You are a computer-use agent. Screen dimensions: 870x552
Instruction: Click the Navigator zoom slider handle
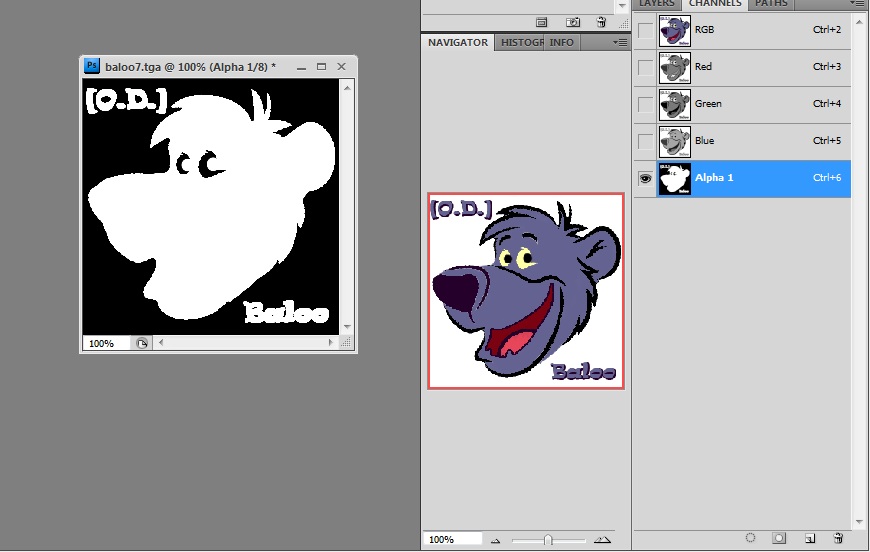click(x=547, y=540)
